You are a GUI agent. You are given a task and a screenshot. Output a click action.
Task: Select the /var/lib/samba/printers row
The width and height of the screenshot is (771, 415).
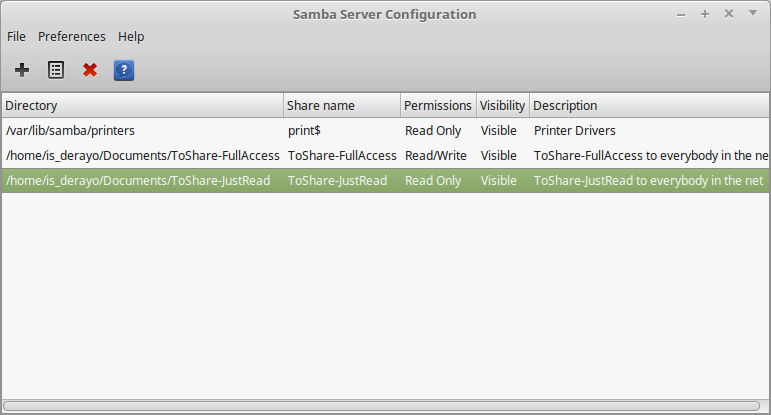coord(386,130)
